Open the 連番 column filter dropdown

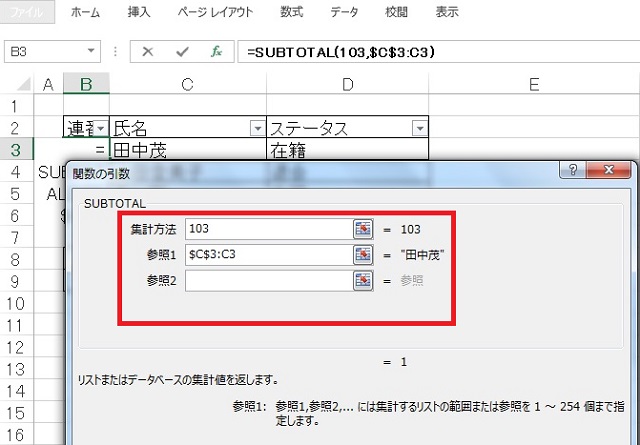[x=99, y=128]
